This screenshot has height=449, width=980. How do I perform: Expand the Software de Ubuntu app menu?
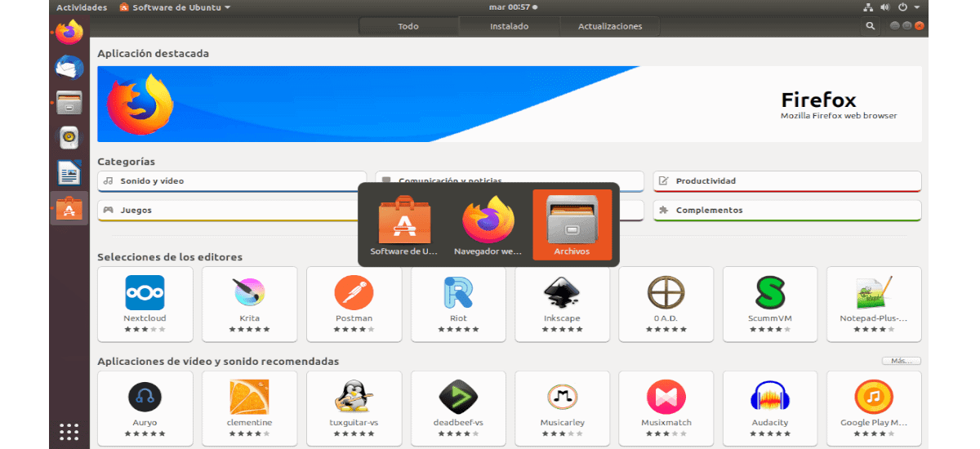tap(175, 7)
